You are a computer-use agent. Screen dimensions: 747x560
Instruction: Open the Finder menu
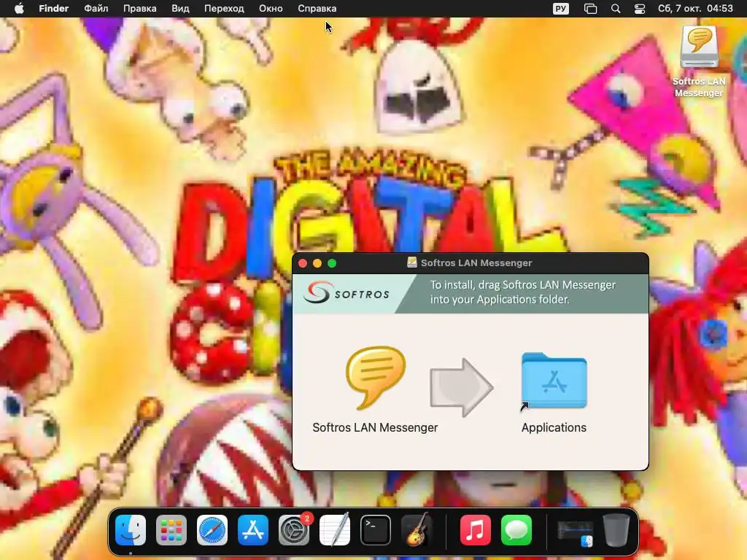(53, 9)
